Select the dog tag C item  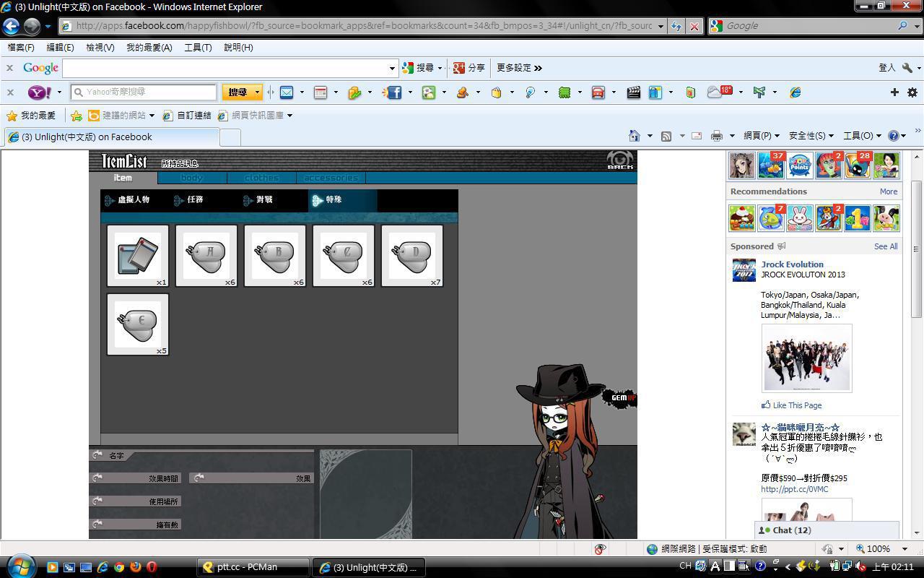pos(343,255)
